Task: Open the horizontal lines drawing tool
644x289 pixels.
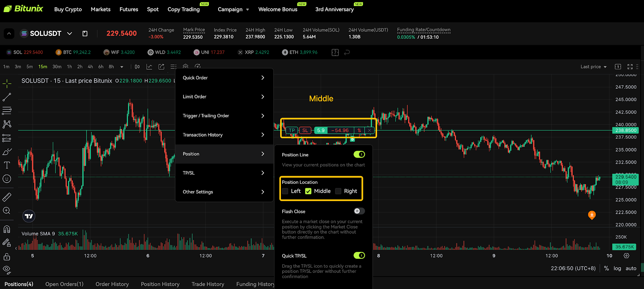Action: coord(7,110)
